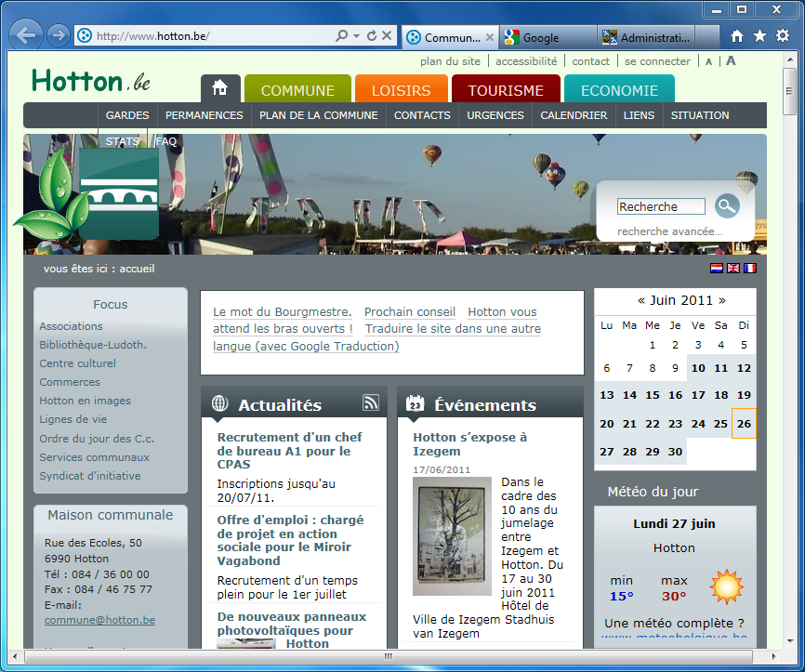The width and height of the screenshot is (805, 672).
Task: Click the larger text size 'A' button
Action: [x=731, y=61]
